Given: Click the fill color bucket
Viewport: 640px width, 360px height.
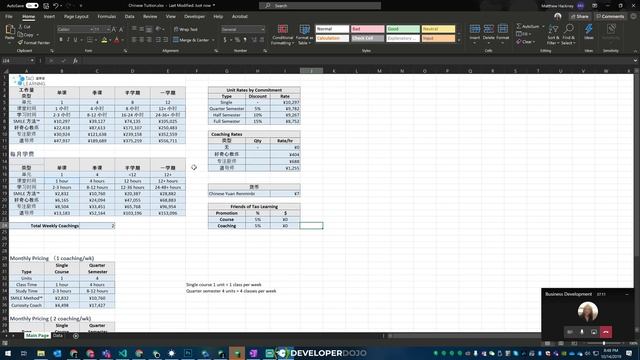Looking at the screenshot, I should click(104, 40).
